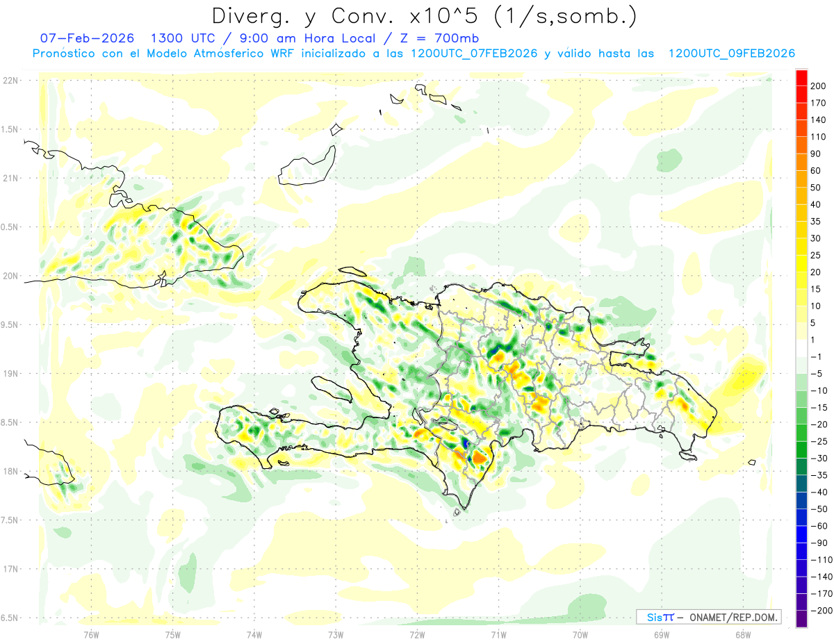Click the "0.5N" latitude label

10,227
